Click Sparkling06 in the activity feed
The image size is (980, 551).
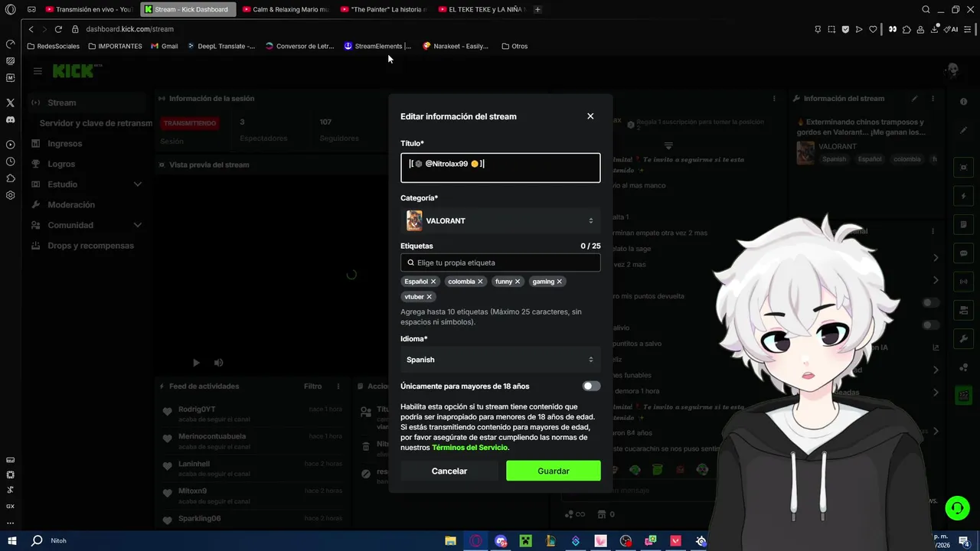(x=199, y=518)
